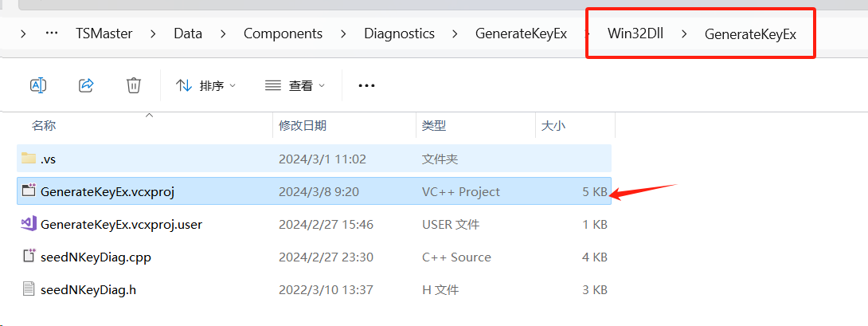
Task: Select the seedNKeyDiag.cpp file row
Action: coord(315,257)
